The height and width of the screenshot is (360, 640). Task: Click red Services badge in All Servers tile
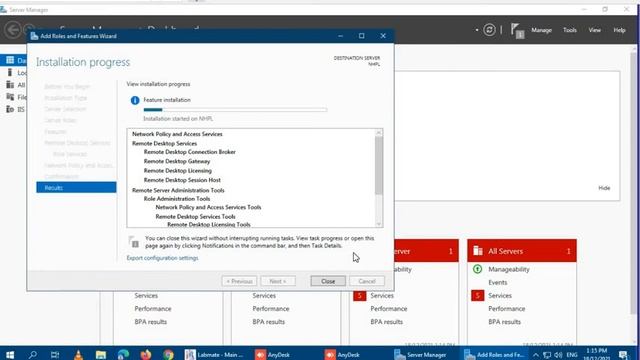[x=477, y=295]
